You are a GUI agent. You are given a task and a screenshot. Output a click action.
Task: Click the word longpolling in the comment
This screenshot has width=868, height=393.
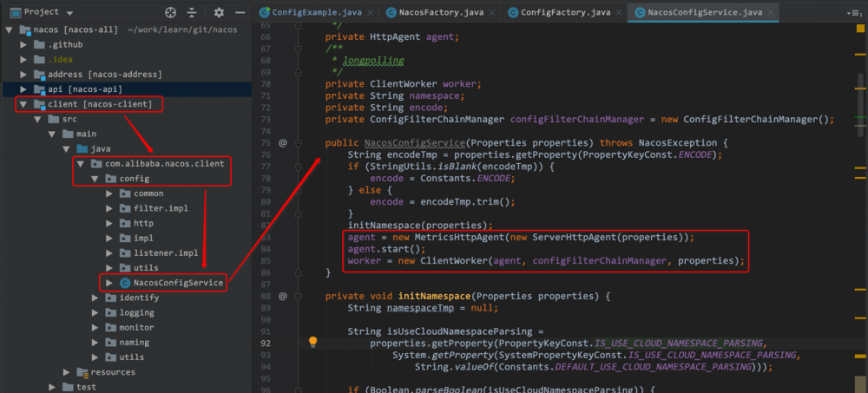(373, 61)
